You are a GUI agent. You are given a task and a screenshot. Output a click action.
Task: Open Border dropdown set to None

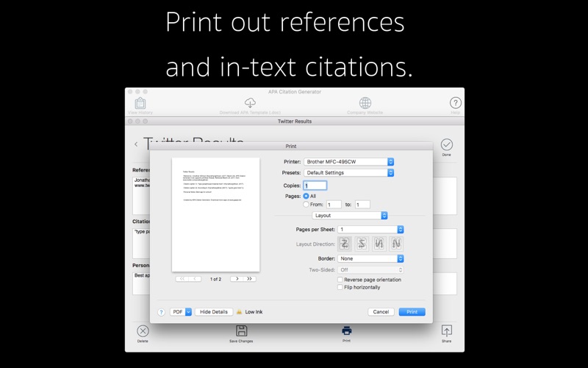pyautogui.click(x=370, y=259)
